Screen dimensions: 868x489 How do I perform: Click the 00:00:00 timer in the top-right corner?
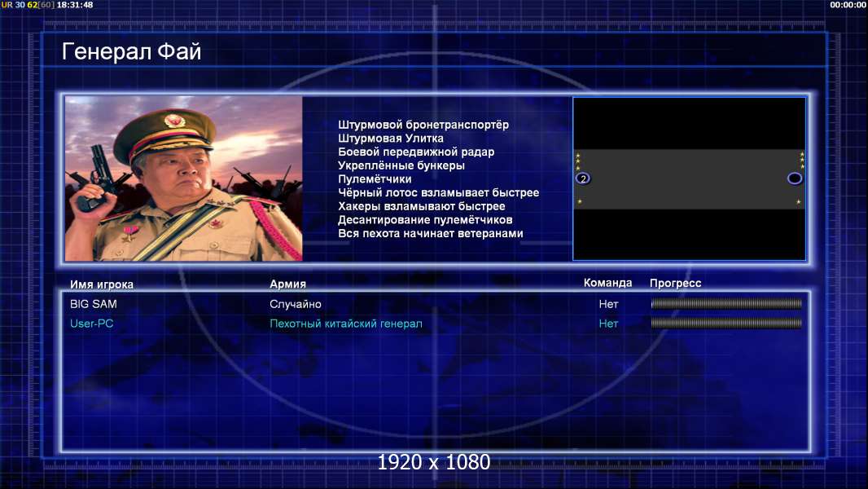(848, 4)
